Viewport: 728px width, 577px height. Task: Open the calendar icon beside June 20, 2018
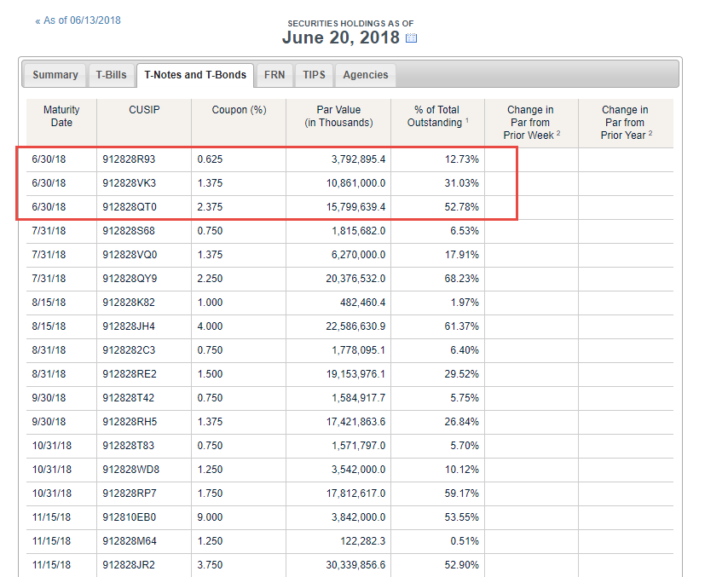pos(411,38)
